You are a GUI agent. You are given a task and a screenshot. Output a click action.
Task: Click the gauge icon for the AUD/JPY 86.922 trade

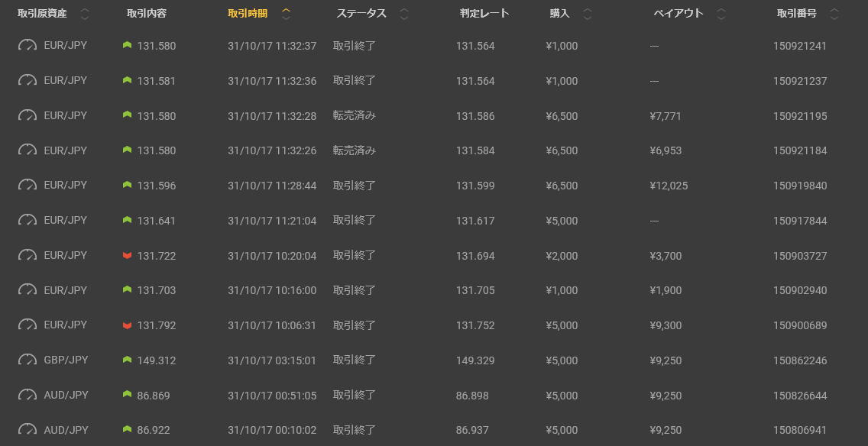click(x=28, y=430)
